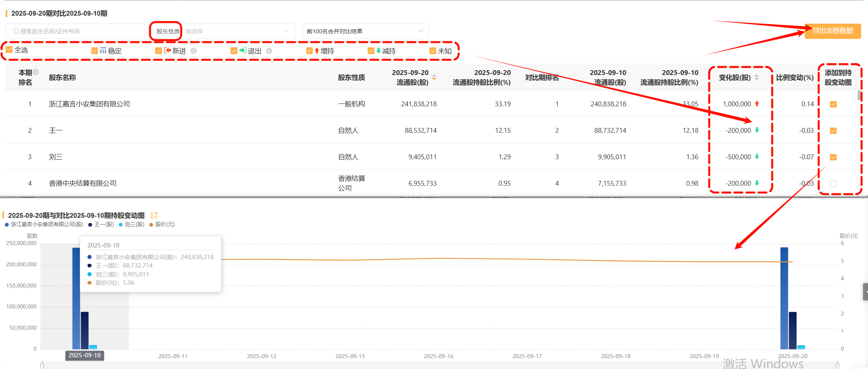Click the dark navy 王一 bar above 2025-09-20
The width and height of the screenshot is (868, 369).
pos(793,330)
